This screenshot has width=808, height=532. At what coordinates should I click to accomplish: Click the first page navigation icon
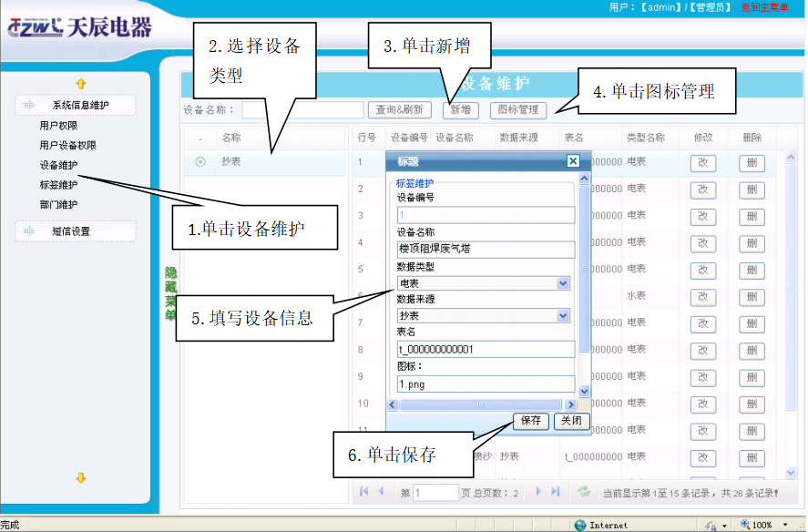coord(363,491)
